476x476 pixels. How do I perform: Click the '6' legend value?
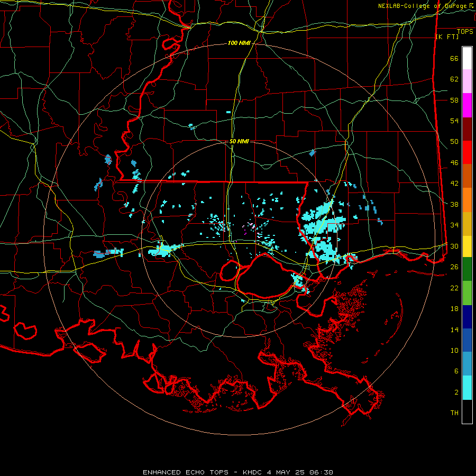456,371
